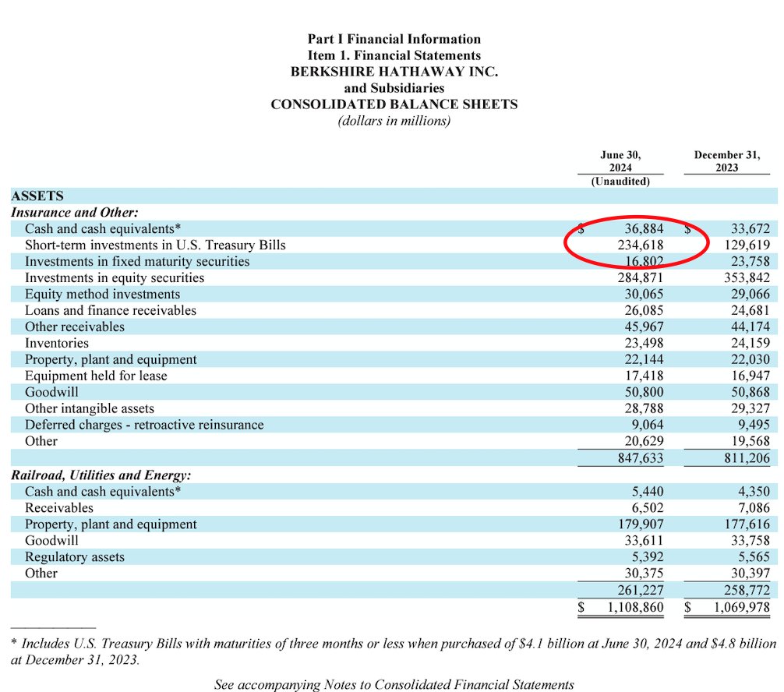784x692 pixels.
Task: Click the 26,085 loans value
Action: [x=644, y=310]
